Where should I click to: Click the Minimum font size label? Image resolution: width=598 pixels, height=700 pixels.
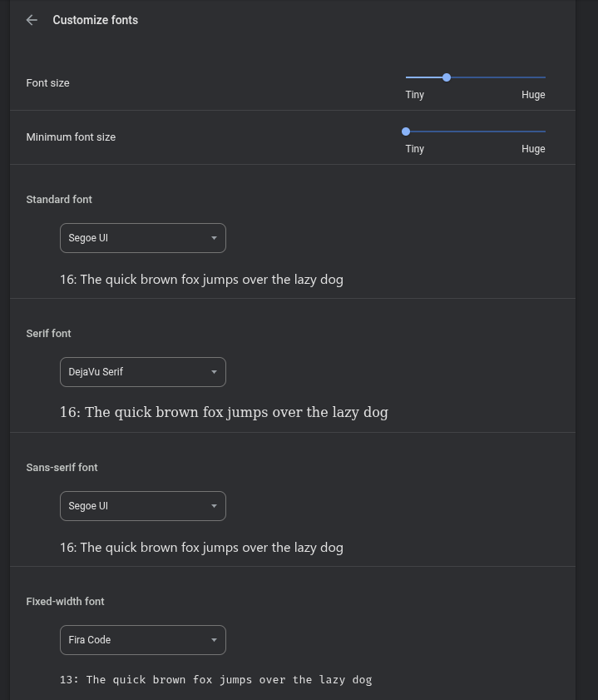71,137
